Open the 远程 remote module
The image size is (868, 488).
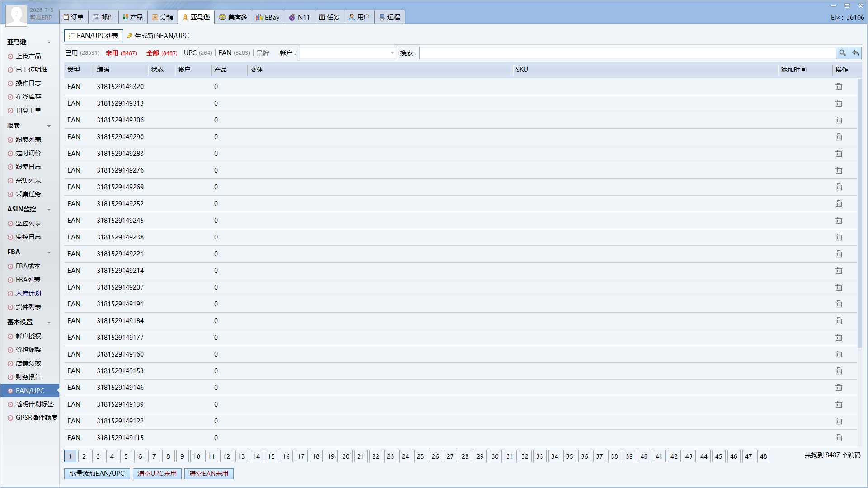[x=390, y=17]
